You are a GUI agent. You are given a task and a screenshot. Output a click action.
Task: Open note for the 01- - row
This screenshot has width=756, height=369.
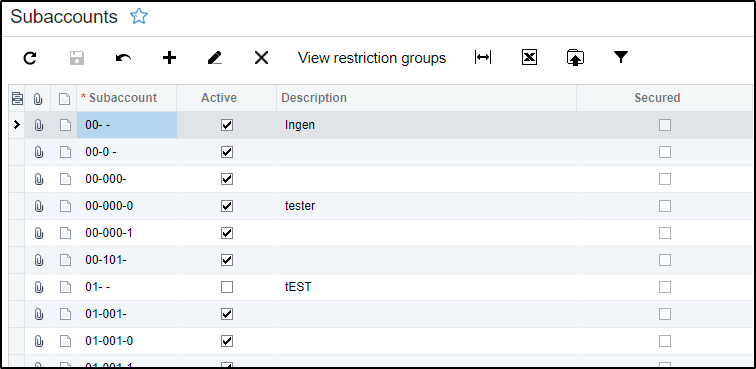(x=65, y=287)
